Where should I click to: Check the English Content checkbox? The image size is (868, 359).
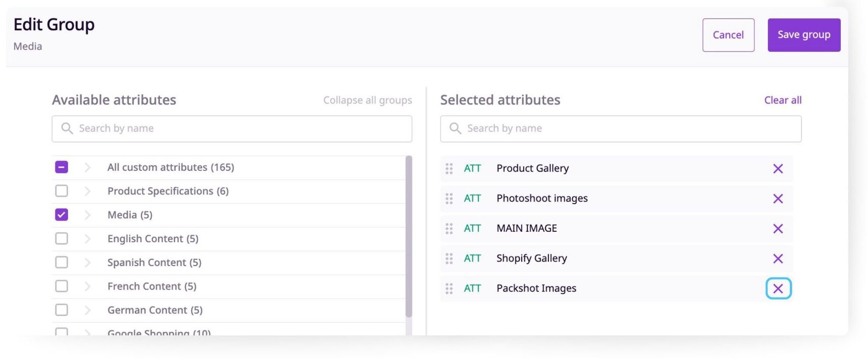62,238
